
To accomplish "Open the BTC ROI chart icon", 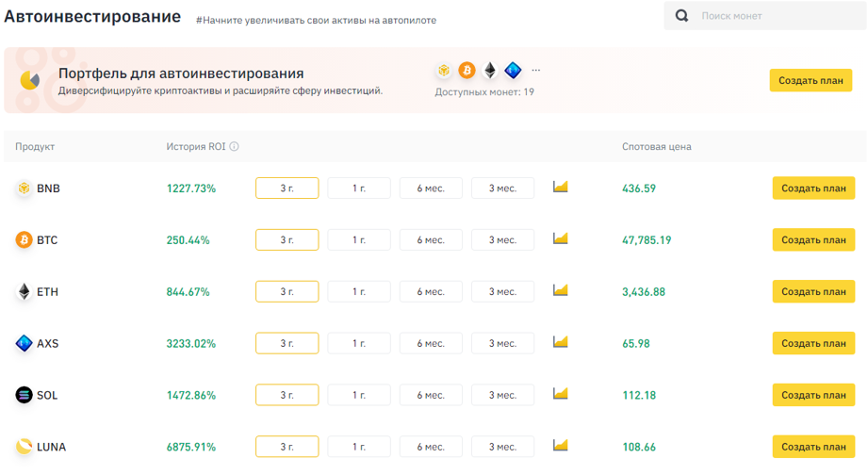I will click(560, 238).
